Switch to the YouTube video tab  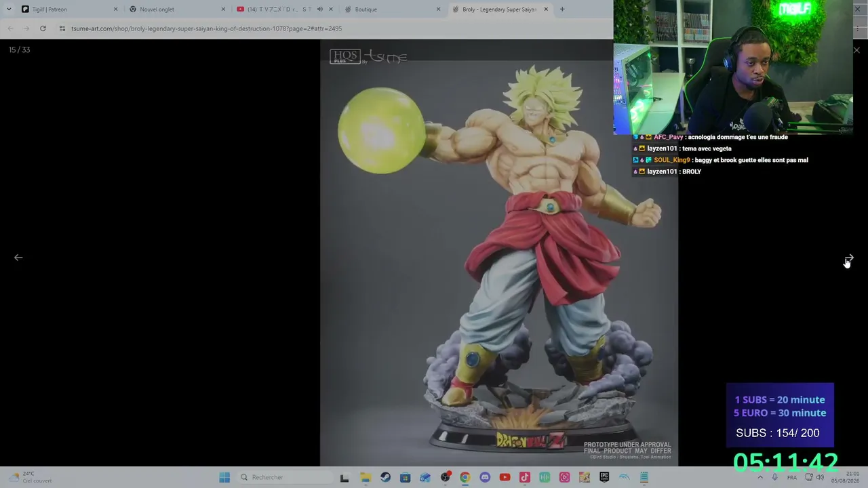coord(284,9)
